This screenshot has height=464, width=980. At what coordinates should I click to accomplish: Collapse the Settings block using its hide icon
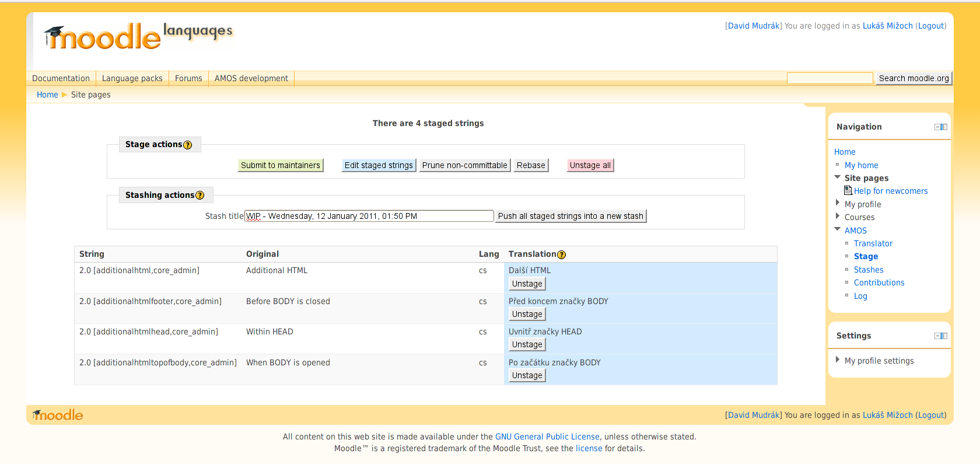(x=941, y=336)
